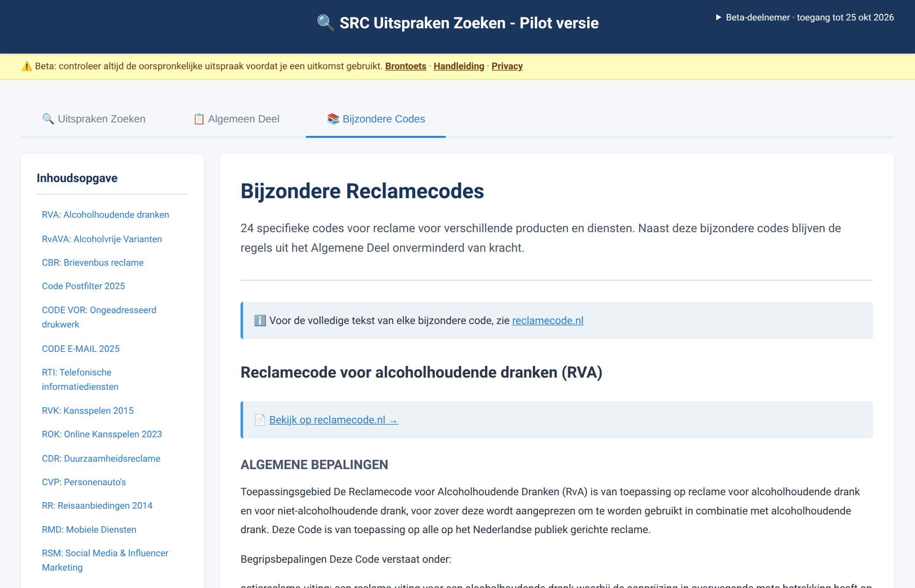Viewport: 915px width, 588px height.
Task: Click the warning triangle icon in beta banner
Action: point(27,66)
